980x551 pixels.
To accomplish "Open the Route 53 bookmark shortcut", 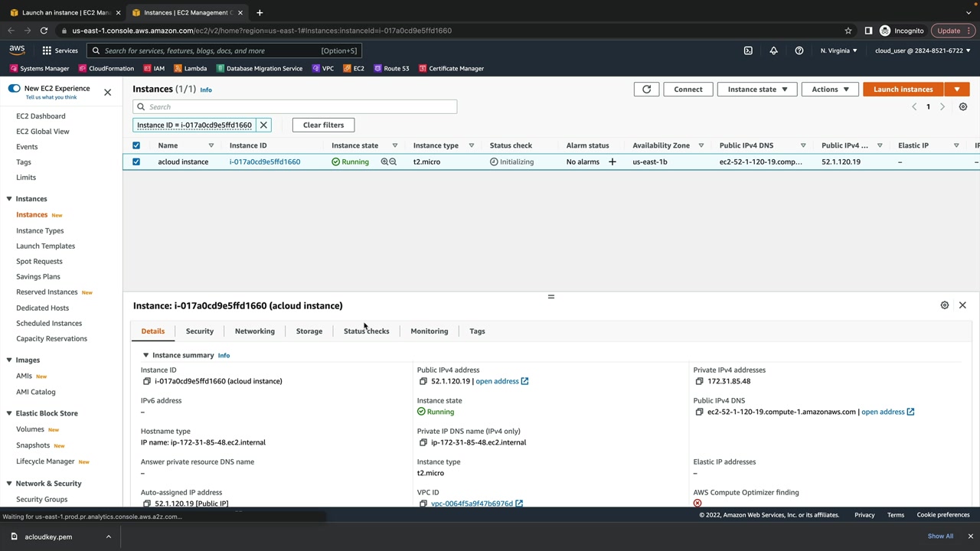I will [391, 68].
